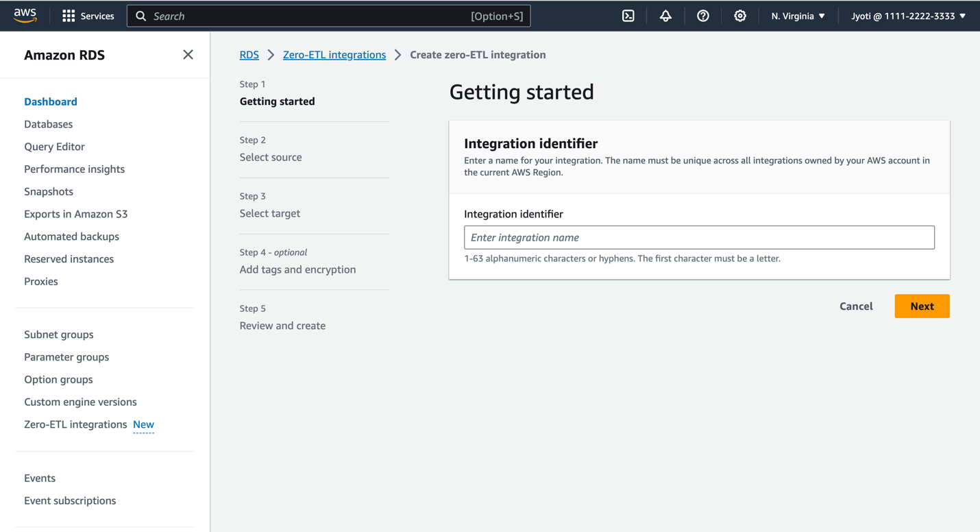Go to Dashboard in sidebar
This screenshot has height=532, width=980.
tap(51, 101)
